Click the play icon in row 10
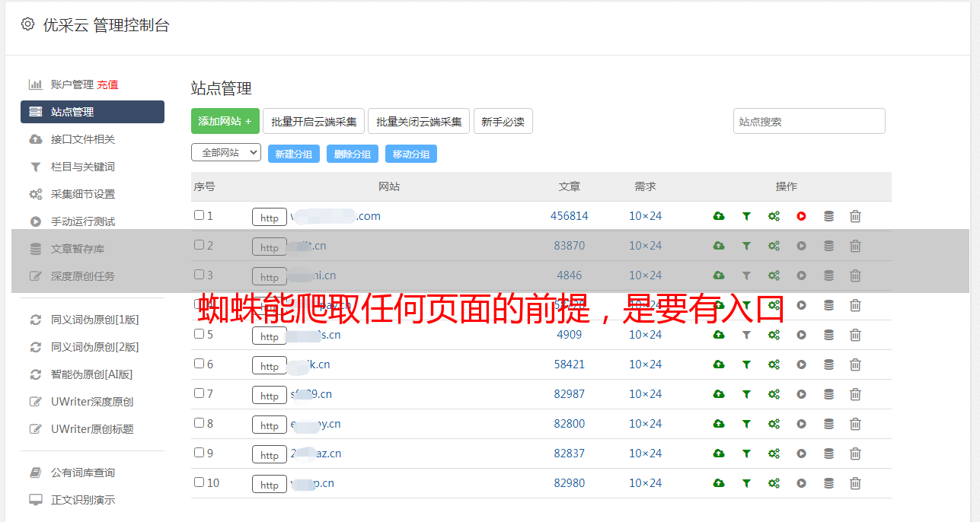Screen dimensions: 980x522 [x=801, y=483]
